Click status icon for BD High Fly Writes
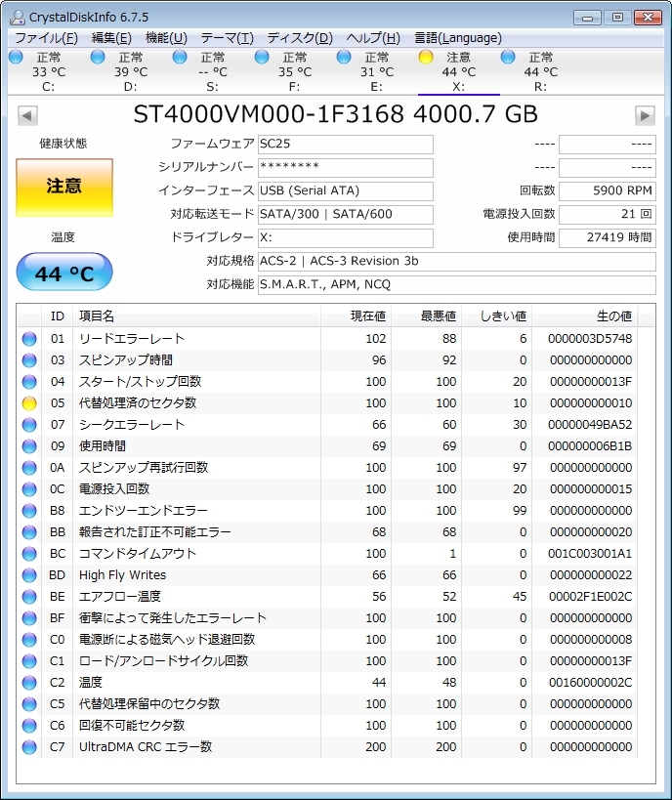The height and width of the screenshot is (800, 672). (x=29, y=575)
